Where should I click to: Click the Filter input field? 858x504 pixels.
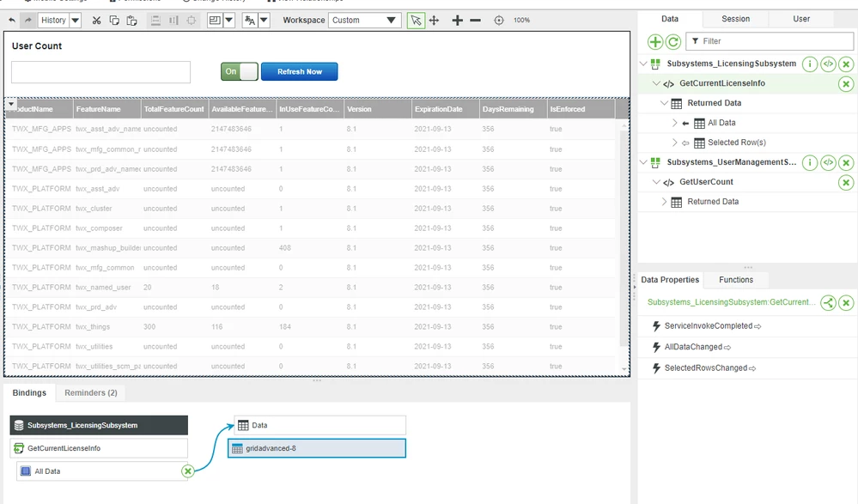click(x=770, y=41)
